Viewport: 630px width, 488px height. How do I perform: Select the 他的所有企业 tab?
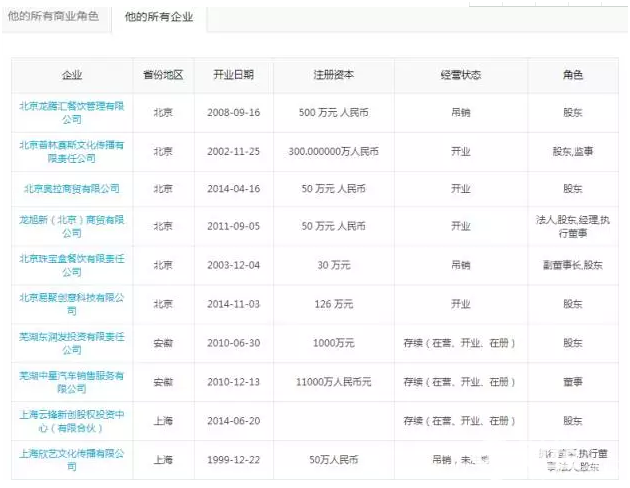pyautogui.click(x=159, y=17)
